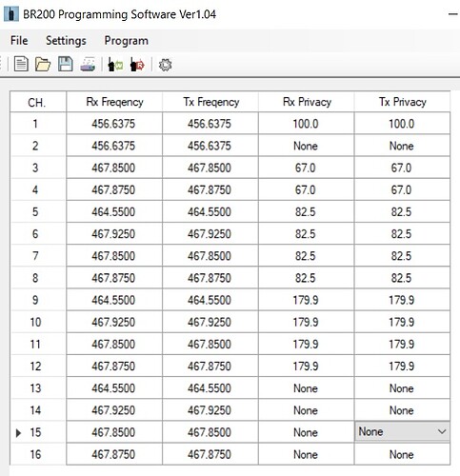Screen dimensions: 460x476
Task: Expand the Tx Privacy dropdown for channel 15
Action: click(442, 431)
